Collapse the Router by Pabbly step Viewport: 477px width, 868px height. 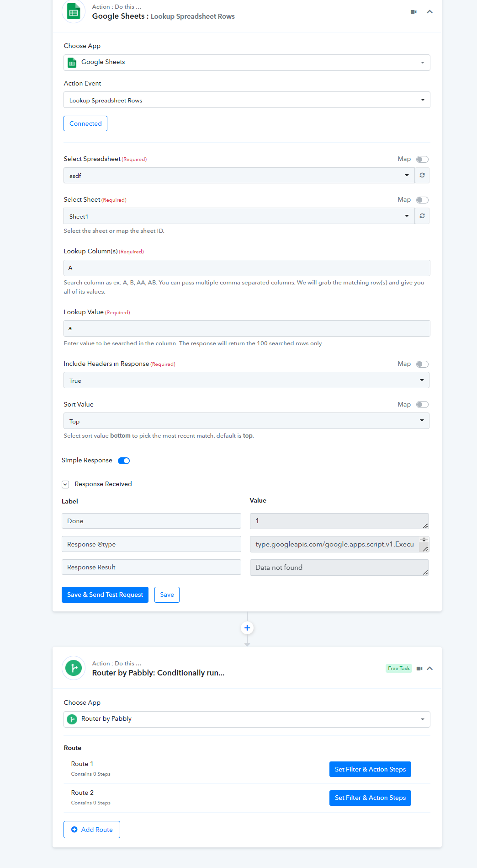click(x=429, y=669)
